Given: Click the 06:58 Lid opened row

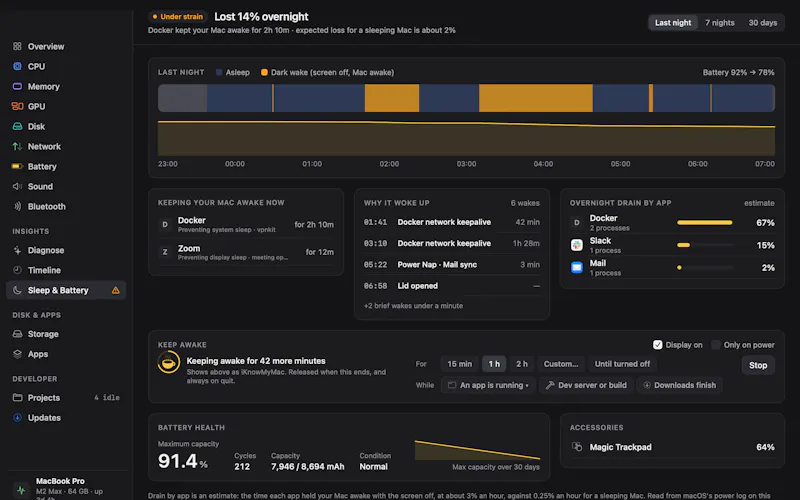Looking at the screenshot, I should tap(452, 286).
